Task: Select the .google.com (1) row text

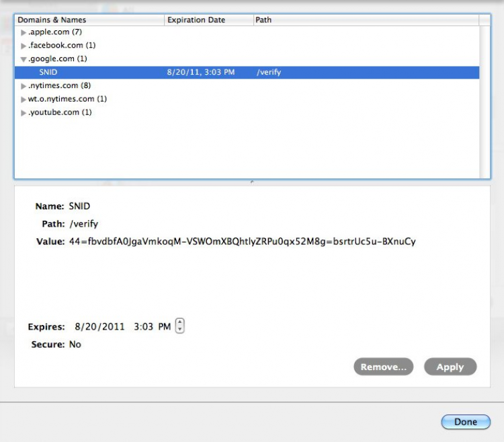Action: (x=58, y=59)
